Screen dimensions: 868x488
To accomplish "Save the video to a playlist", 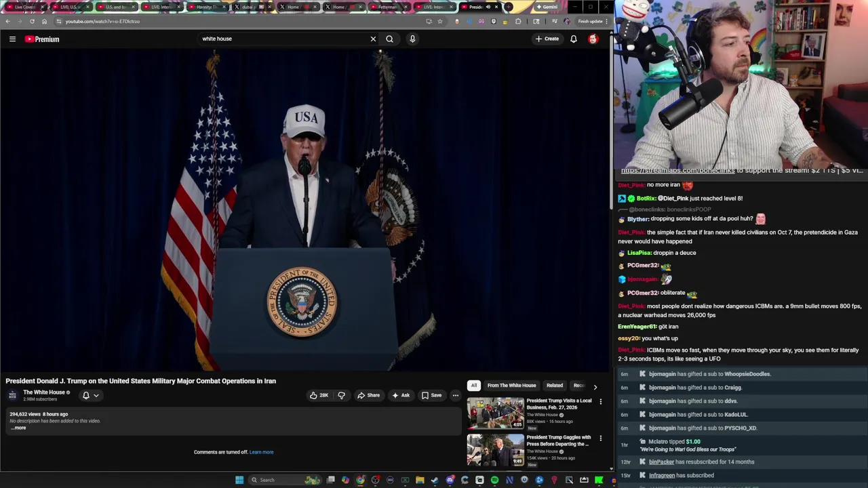I will click(x=431, y=395).
